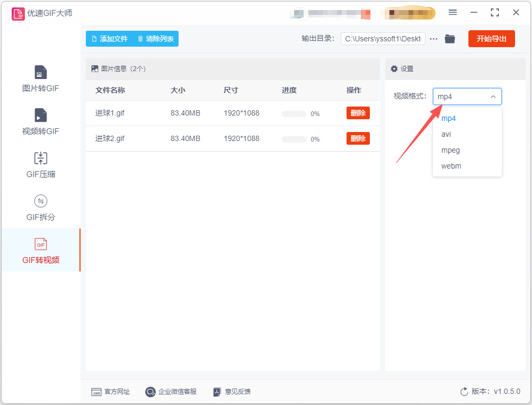The width and height of the screenshot is (532, 405).
Task: Click the 设置 gear icon
Action: (394, 69)
